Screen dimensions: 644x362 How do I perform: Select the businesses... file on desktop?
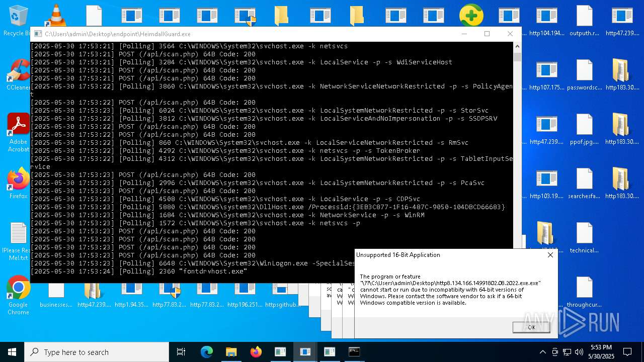(x=56, y=296)
